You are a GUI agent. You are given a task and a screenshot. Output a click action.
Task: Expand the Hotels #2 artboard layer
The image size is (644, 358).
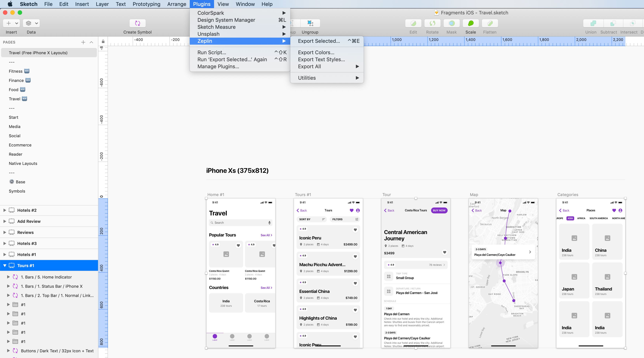(x=5, y=210)
